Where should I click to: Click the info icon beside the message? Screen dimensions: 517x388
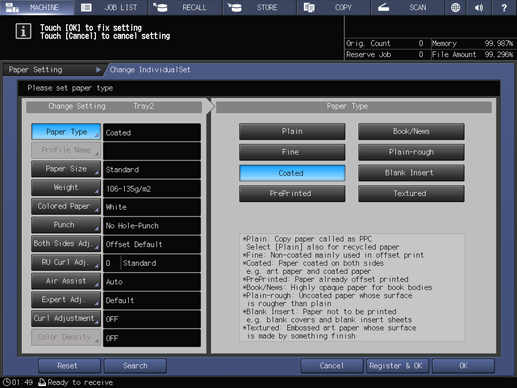point(23,31)
